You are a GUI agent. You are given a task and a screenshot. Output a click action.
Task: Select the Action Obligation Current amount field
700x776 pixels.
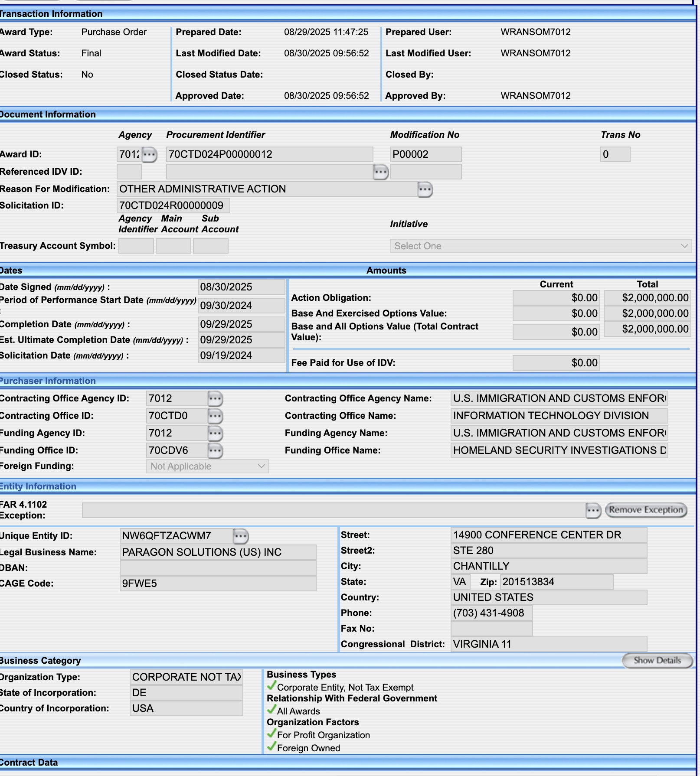556,298
